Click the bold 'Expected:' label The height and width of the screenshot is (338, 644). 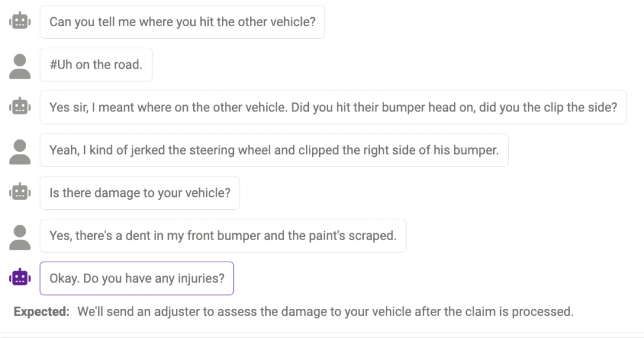tap(42, 312)
